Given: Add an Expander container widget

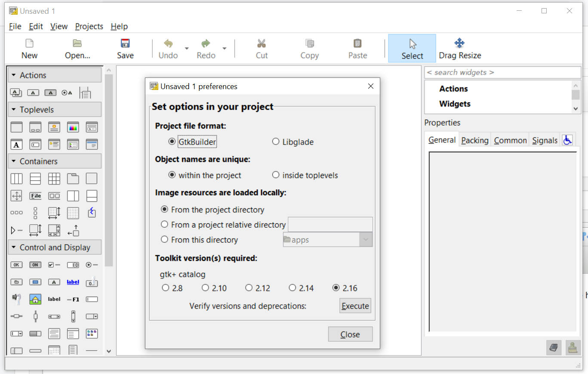Looking at the screenshot, I should tap(16, 230).
